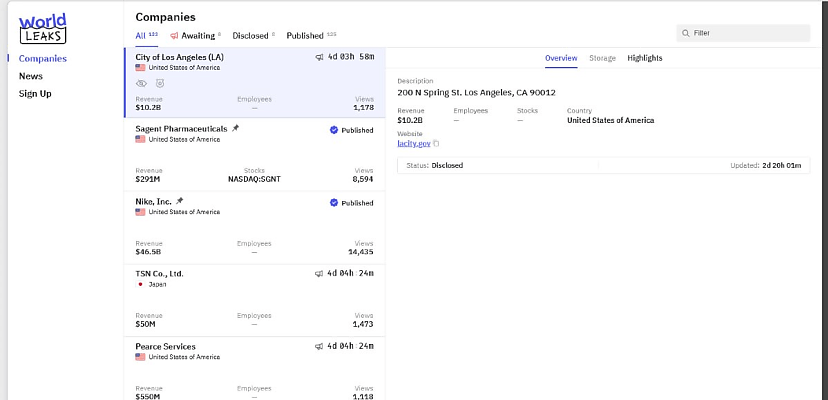The width and height of the screenshot is (828, 400).
Task: Click the Japan flag under TSN Co., Ltd.
Action: click(140, 284)
